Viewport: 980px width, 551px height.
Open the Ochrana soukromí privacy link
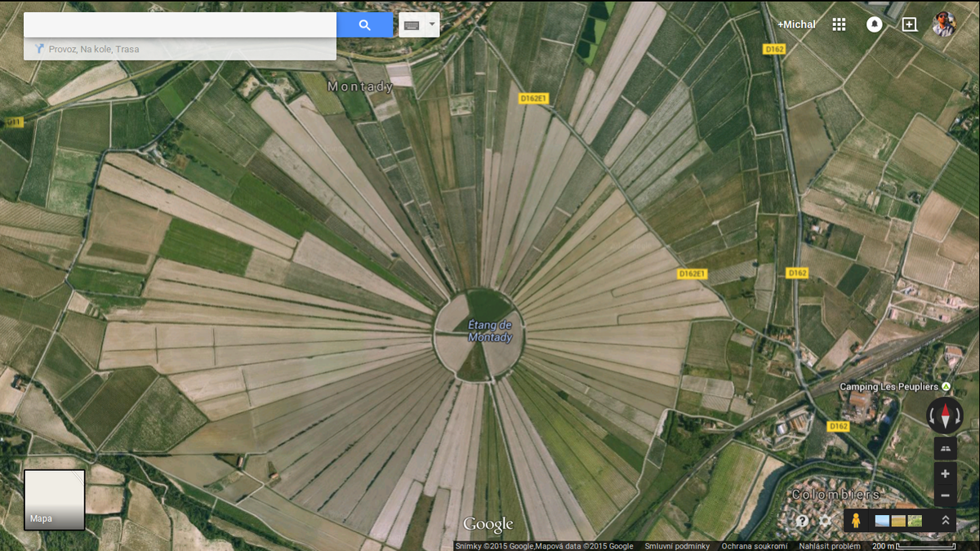point(754,546)
